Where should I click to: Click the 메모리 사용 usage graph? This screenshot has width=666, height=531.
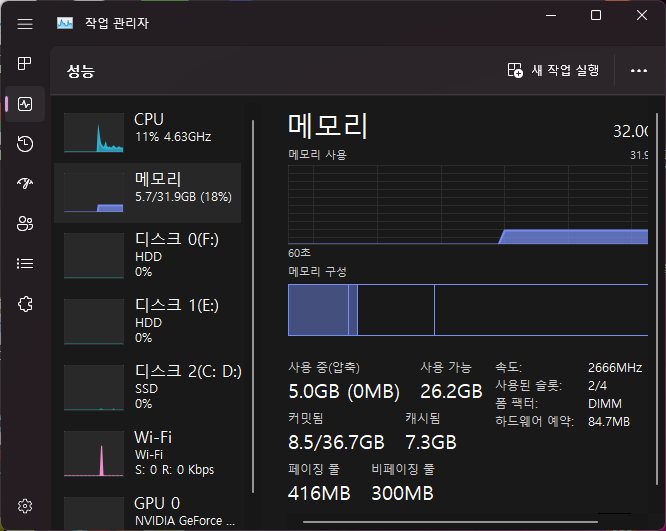[x=468, y=205]
